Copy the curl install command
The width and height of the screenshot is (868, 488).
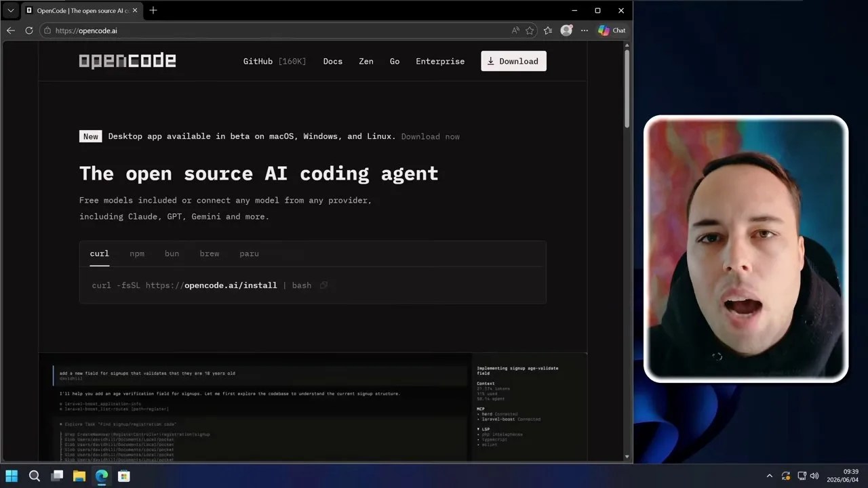pyautogui.click(x=323, y=285)
